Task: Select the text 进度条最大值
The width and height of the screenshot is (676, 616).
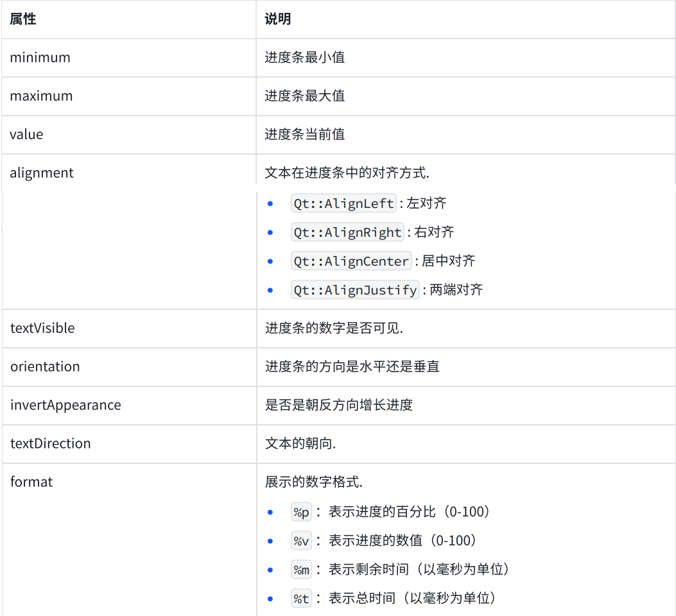Action: tap(304, 96)
